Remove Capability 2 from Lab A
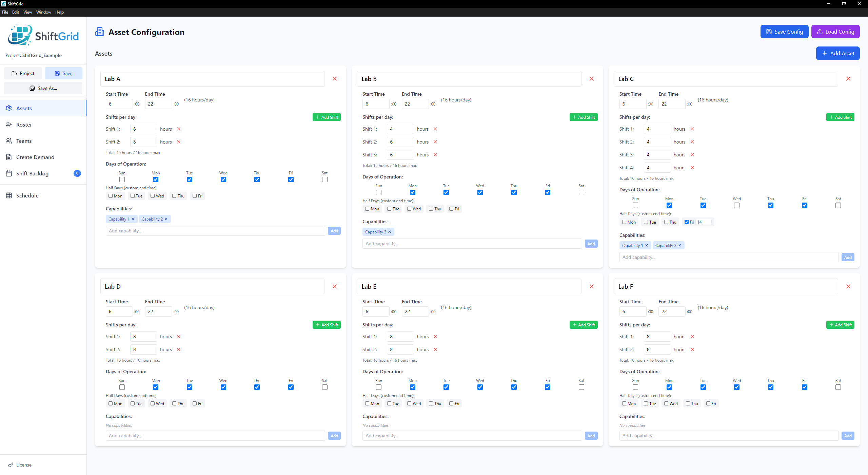 (166, 219)
